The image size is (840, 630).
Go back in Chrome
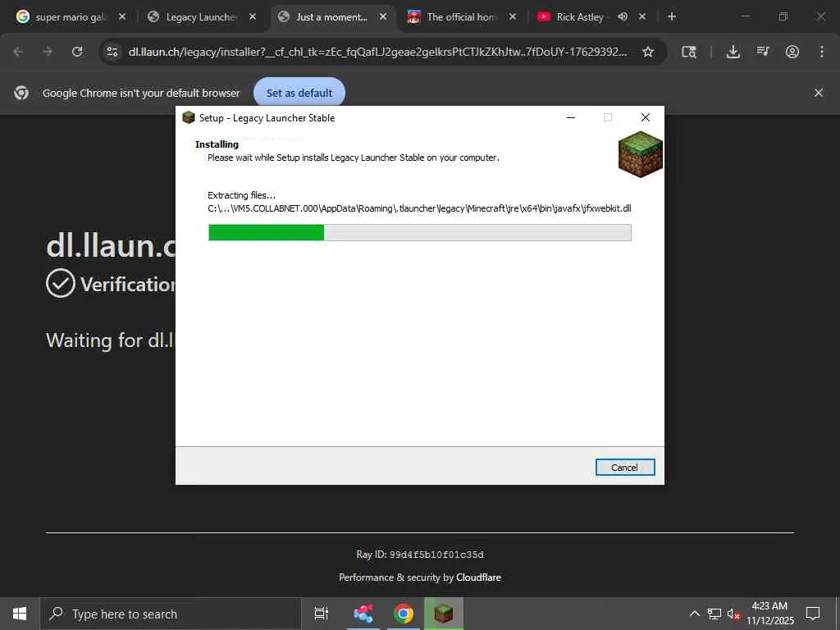(x=18, y=52)
